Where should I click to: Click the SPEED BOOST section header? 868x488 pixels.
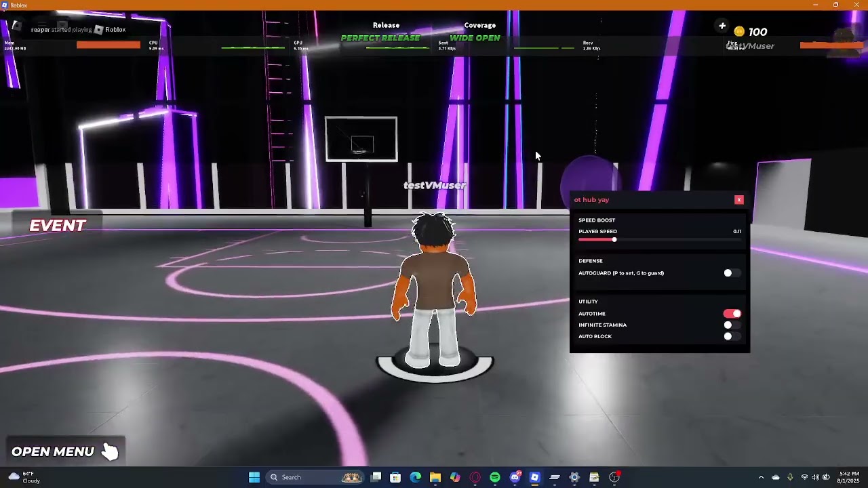[x=597, y=220]
